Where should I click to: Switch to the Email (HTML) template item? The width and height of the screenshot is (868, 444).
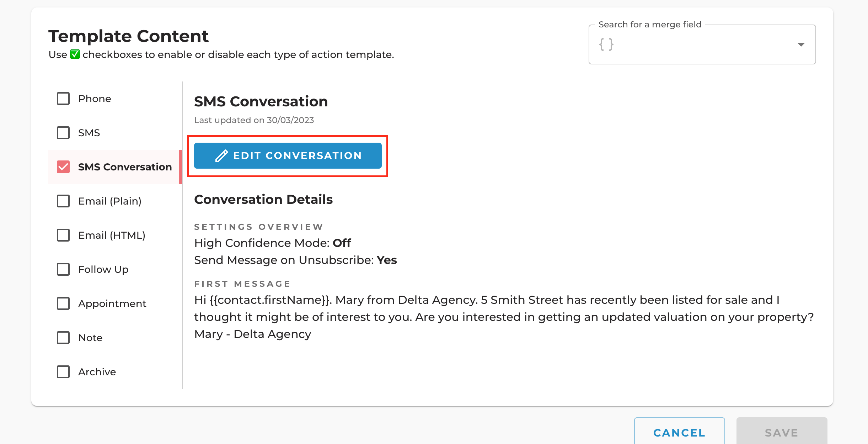(x=115, y=235)
